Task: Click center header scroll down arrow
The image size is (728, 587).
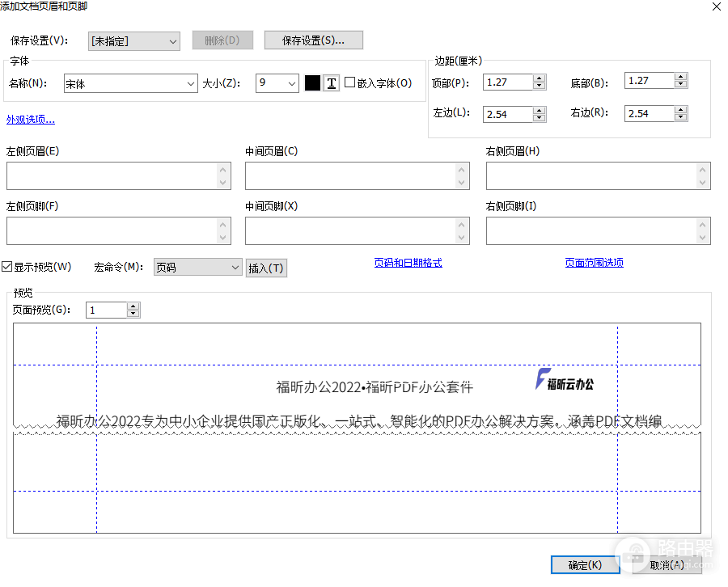Action: click(x=462, y=183)
